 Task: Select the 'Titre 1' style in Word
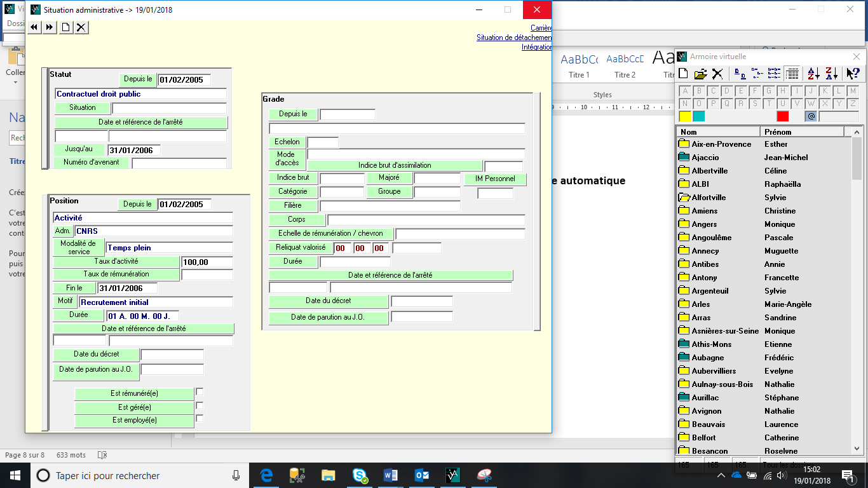pos(579,65)
